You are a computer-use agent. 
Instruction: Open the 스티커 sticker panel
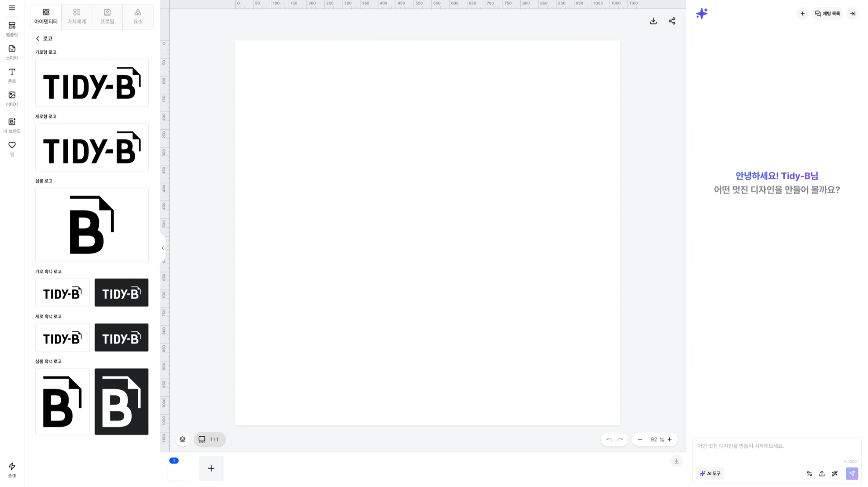12,52
